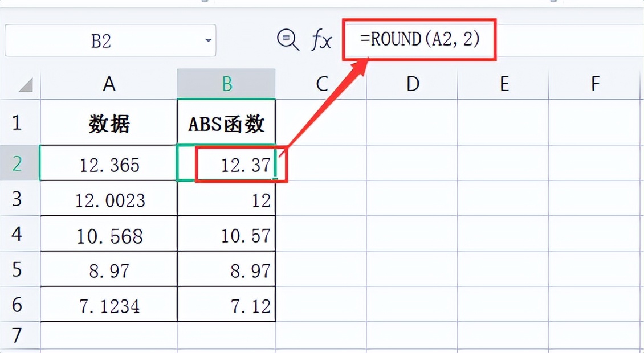Select the cell containing 7.1234
The height and width of the screenshot is (353, 644).
coord(108,305)
